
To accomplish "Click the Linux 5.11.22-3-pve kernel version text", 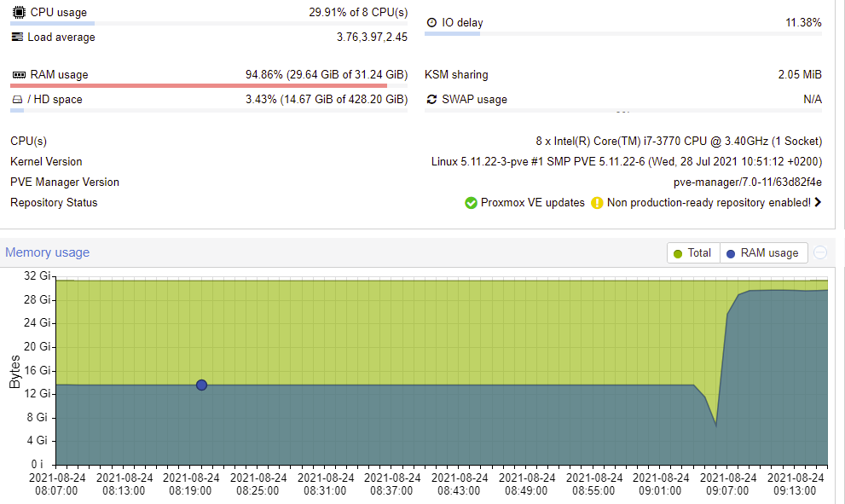I will tap(626, 162).
